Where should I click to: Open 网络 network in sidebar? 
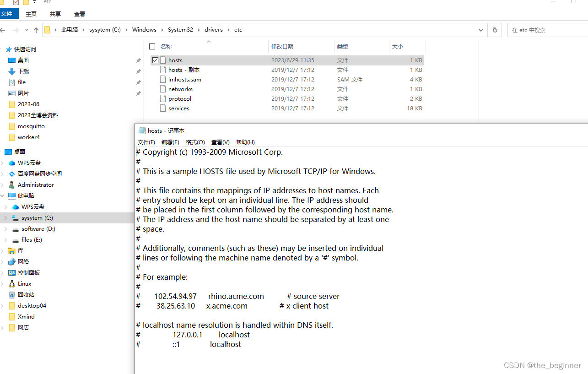pos(23,261)
